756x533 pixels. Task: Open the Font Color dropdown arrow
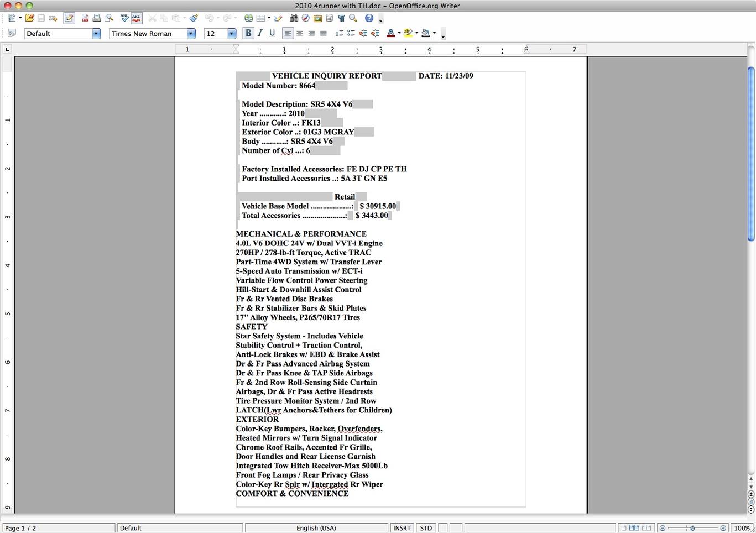399,33
